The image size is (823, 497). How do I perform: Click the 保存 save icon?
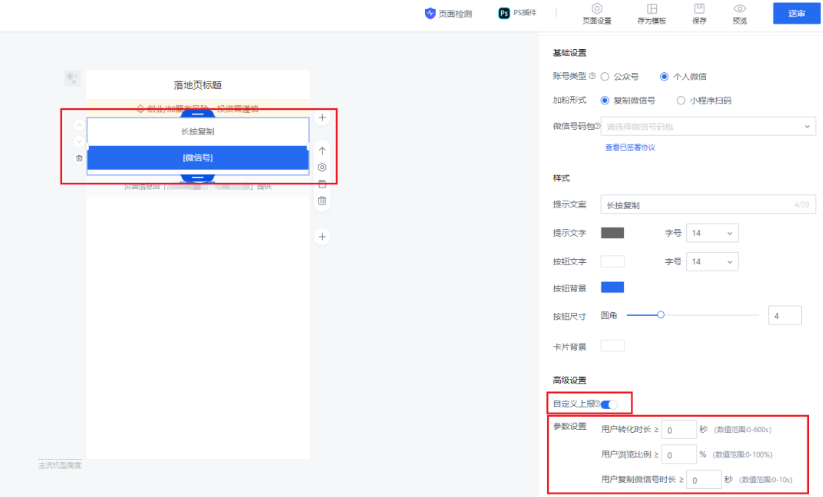click(699, 8)
